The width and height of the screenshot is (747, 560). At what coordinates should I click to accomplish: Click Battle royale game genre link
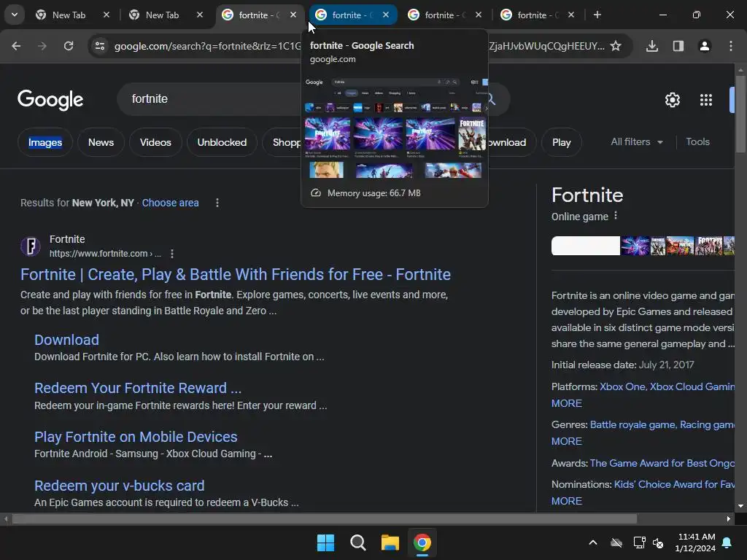[632, 425]
